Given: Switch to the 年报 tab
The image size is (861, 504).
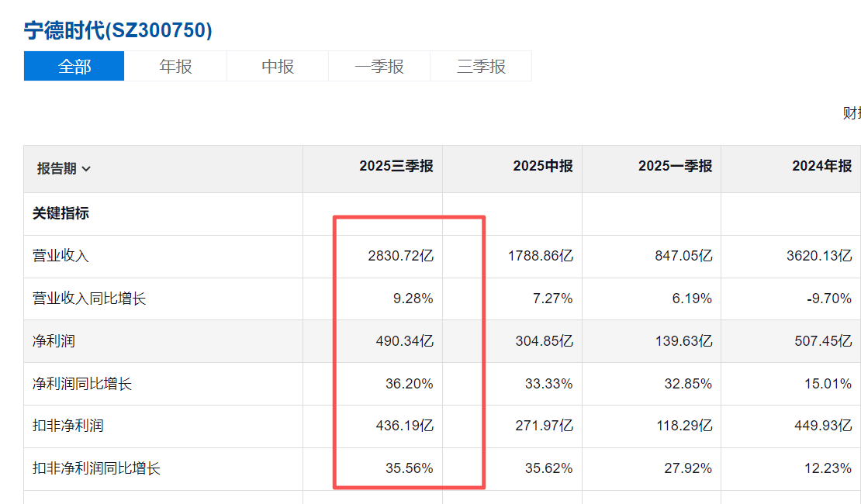Looking at the screenshot, I should click(x=176, y=67).
